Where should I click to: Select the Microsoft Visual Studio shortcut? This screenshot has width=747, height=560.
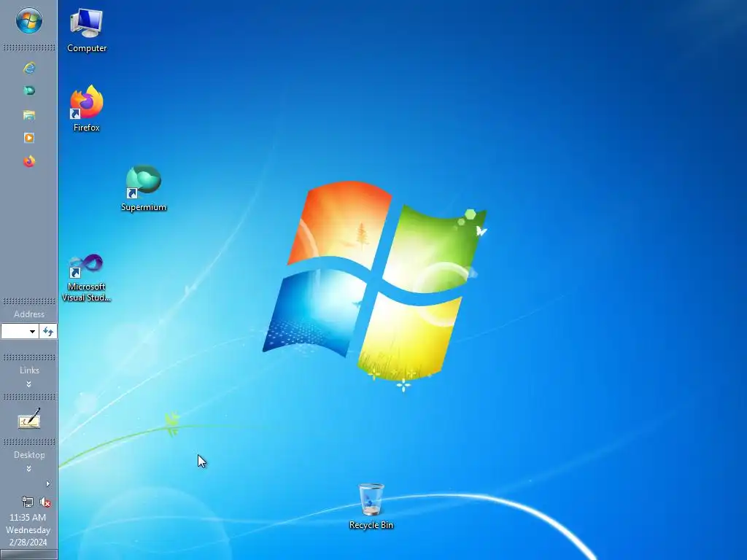(x=86, y=278)
